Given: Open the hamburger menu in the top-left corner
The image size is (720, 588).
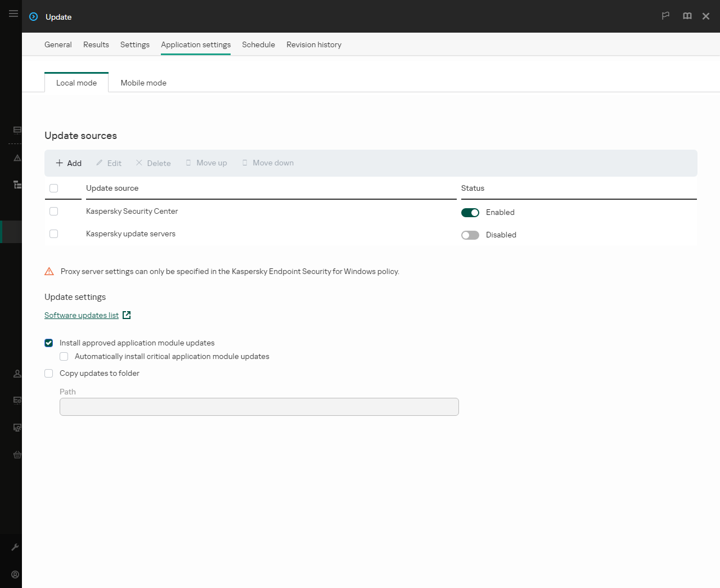Looking at the screenshot, I should (x=13, y=14).
